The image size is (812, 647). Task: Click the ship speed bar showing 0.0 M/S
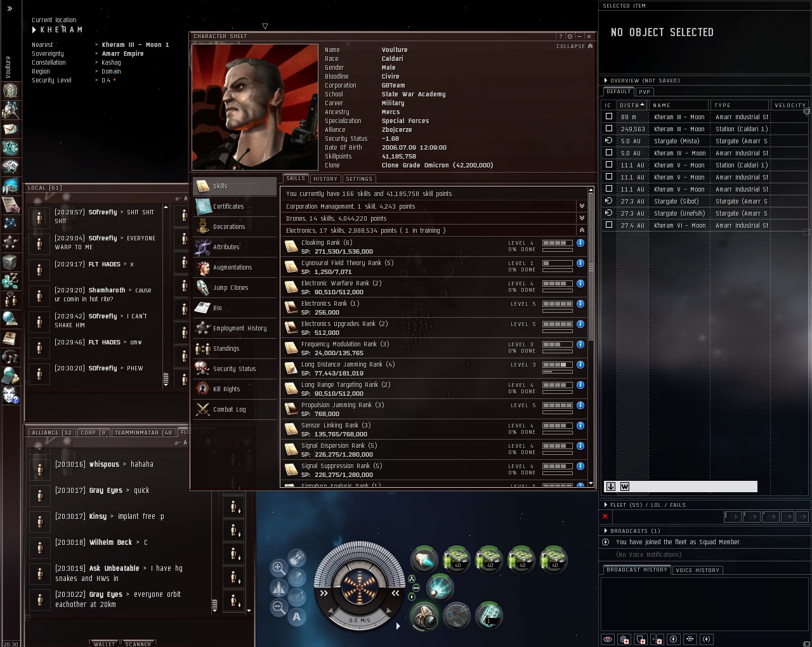coord(359,620)
